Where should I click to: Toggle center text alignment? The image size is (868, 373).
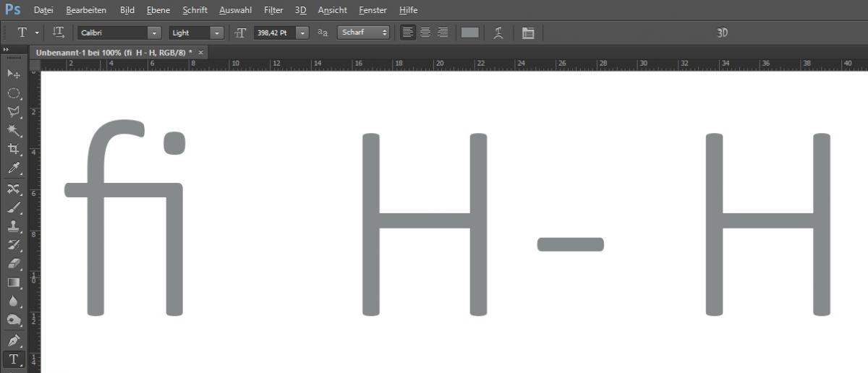click(x=425, y=33)
